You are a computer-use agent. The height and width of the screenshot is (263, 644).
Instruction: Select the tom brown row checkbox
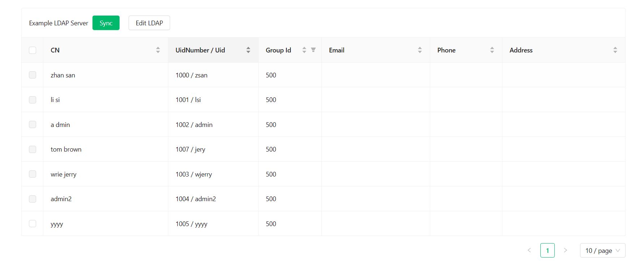point(33,149)
